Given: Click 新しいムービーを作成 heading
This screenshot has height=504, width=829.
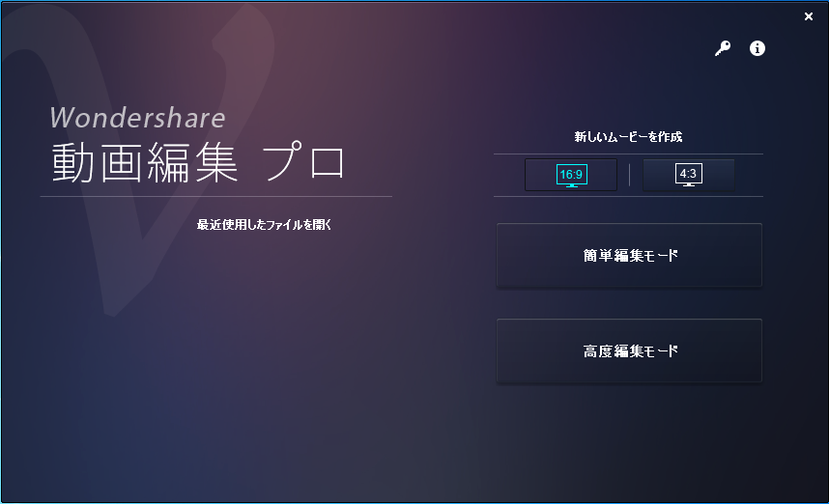Looking at the screenshot, I should tap(628, 137).
